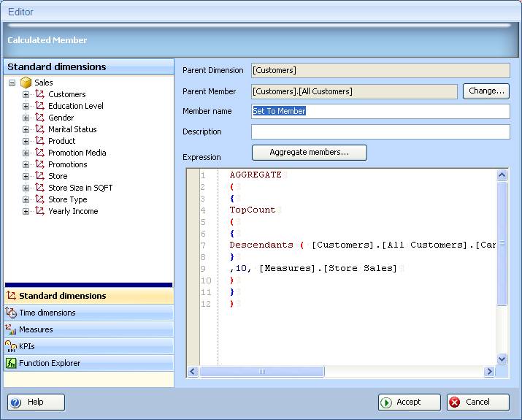Expand the Promotions dimension node
This screenshot has width=522, height=420.
point(26,164)
